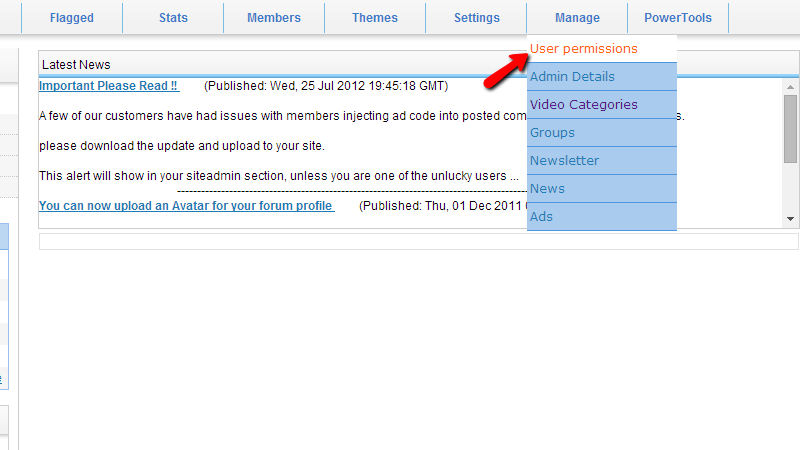The image size is (800, 450).
Task: Click the Latest News scrollbar thumb
Action: 790,130
